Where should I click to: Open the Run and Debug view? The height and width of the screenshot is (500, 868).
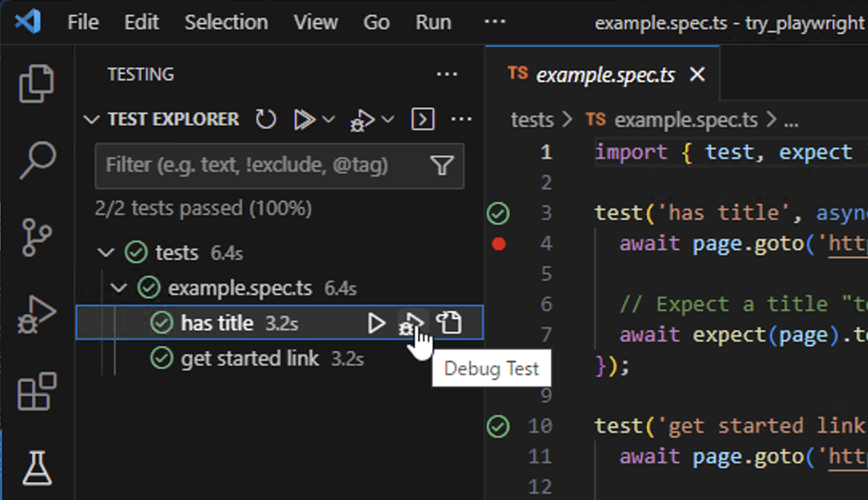coord(24,312)
